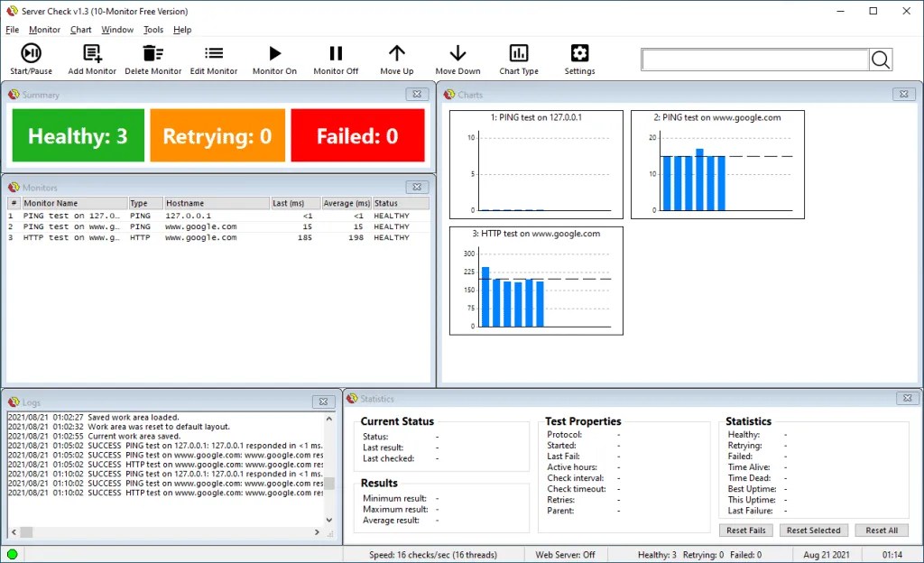This screenshot has width=924, height=563.
Task: Sort by Status column header
Action: point(401,203)
